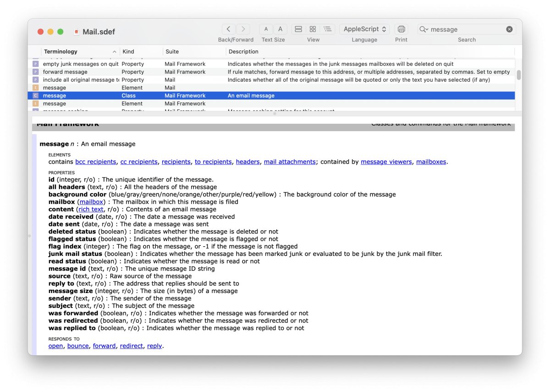Click the Kind column header
The image size is (550, 392).
[128, 51]
